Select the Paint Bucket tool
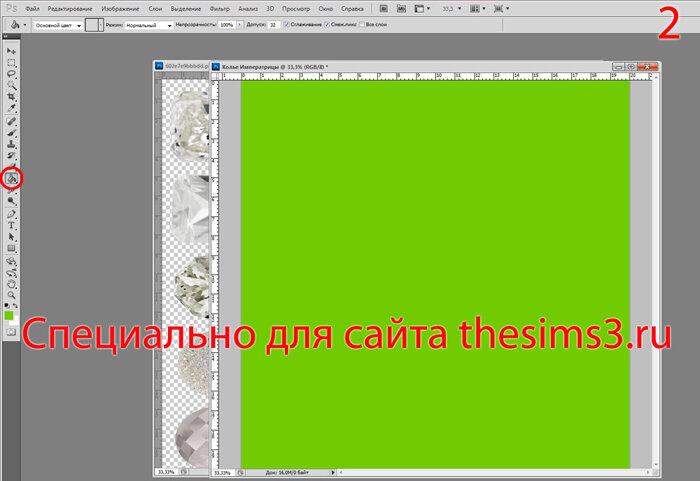Image resolution: width=700 pixels, height=481 pixels. coord(12,179)
